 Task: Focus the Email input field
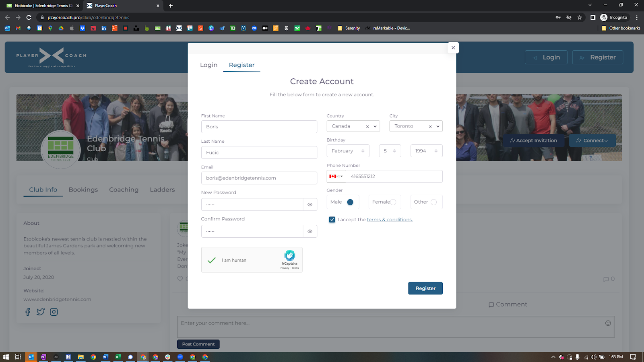pyautogui.click(x=259, y=178)
